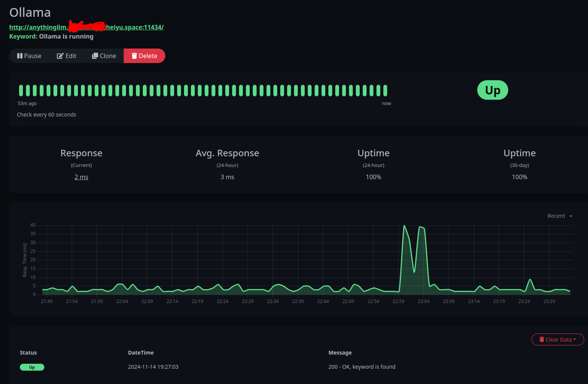The height and width of the screenshot is (384, 588).
Task: Click the Up badge in the status table
Action: point(32,367)
